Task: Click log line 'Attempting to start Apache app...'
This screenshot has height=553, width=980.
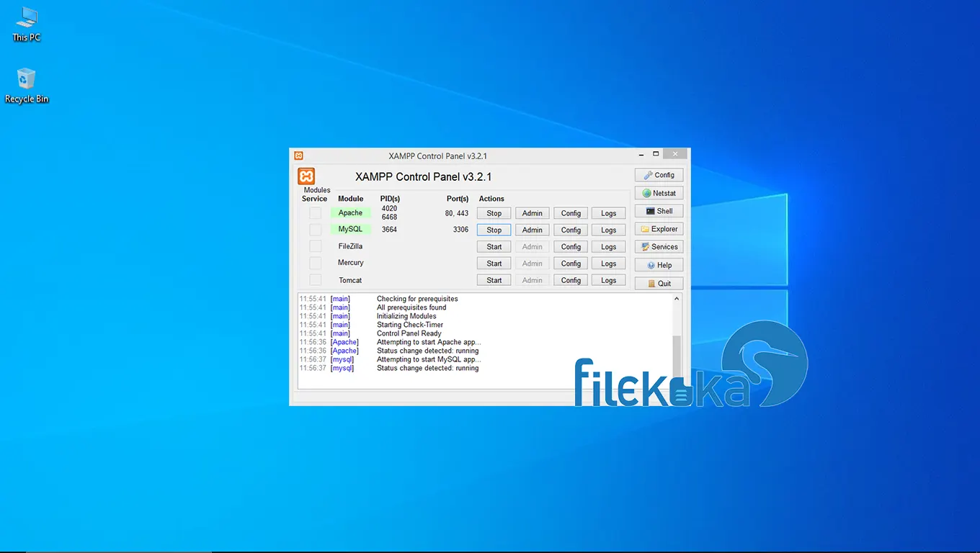Action: click(429, 342)
